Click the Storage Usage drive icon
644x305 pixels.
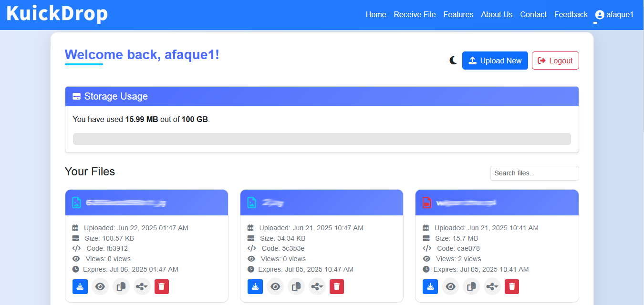click(76, 96)
